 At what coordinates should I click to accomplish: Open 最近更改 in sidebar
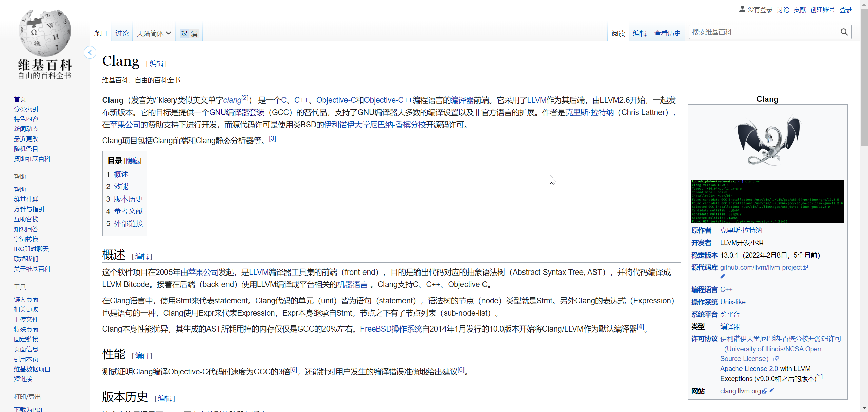(x=26, y=139)
